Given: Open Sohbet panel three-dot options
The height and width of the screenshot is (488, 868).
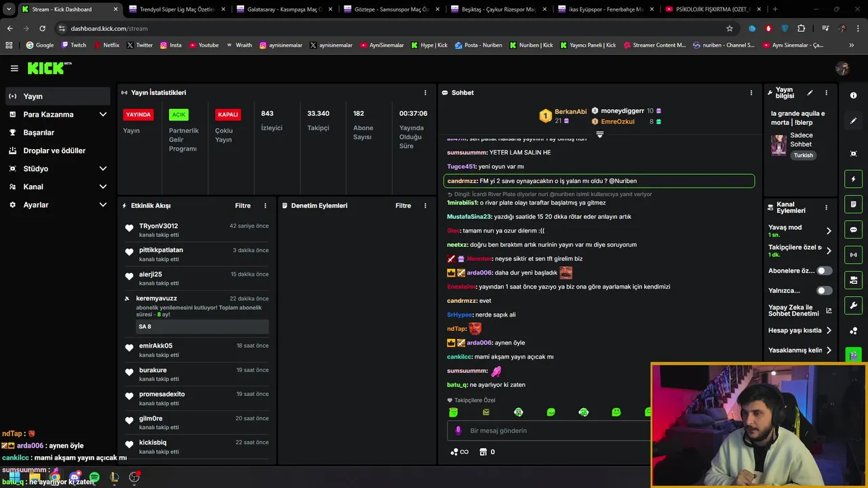Looking at the screenshot, I should [x=751, y=93].
